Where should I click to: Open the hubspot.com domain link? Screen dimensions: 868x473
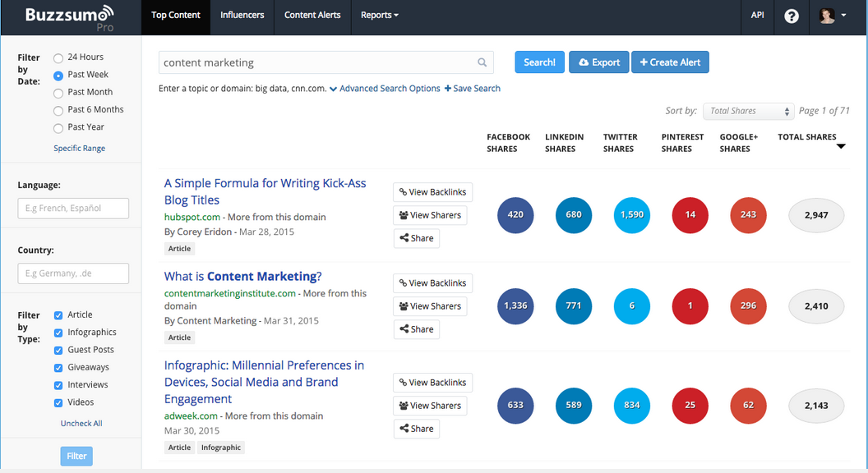[x=192, y=217]
